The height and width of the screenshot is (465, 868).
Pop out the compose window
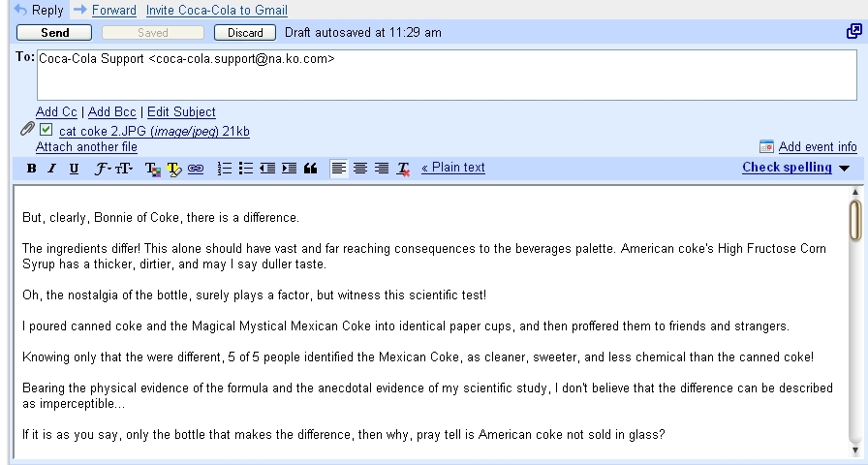853,32
